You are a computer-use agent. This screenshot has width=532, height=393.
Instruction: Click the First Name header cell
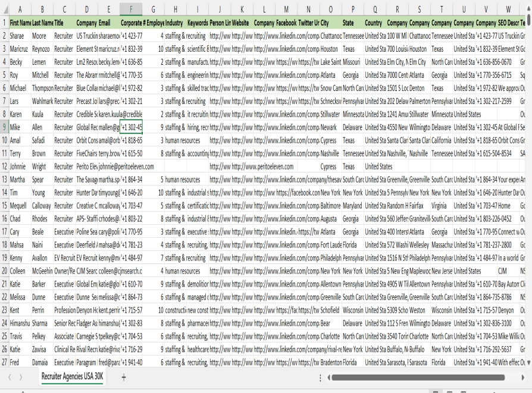20,23
